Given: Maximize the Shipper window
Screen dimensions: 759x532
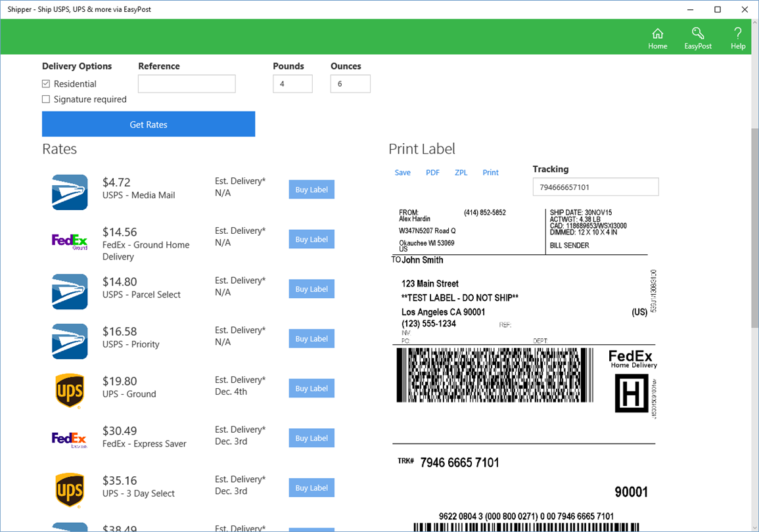Looking at the screenshot, I should (x=718, y=9).
